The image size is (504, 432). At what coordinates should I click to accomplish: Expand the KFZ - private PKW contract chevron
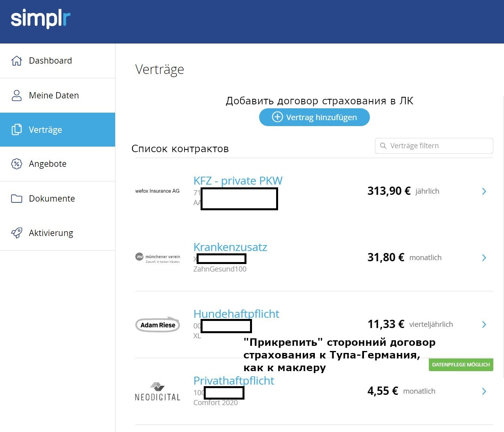point(484,191)
